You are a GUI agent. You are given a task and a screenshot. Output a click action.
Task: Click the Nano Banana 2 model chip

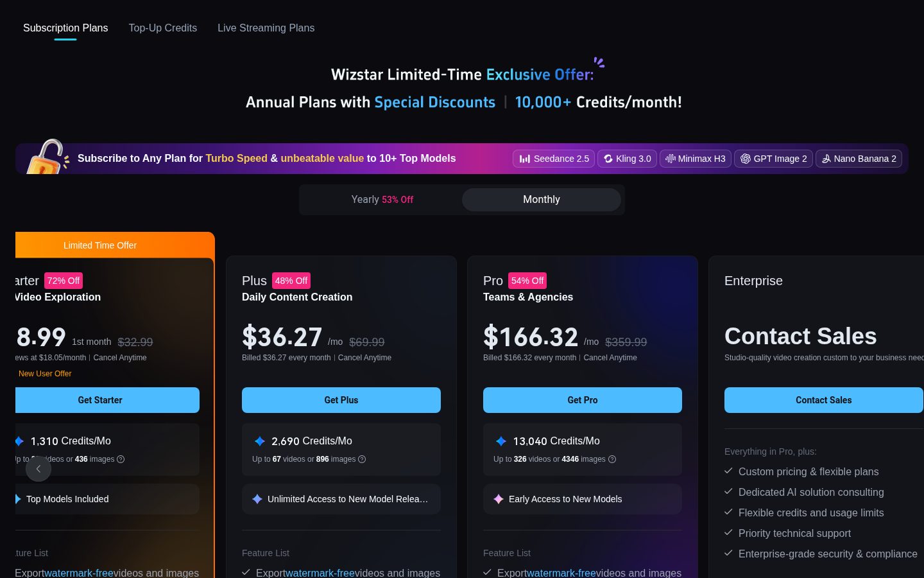tap(859, 159)
